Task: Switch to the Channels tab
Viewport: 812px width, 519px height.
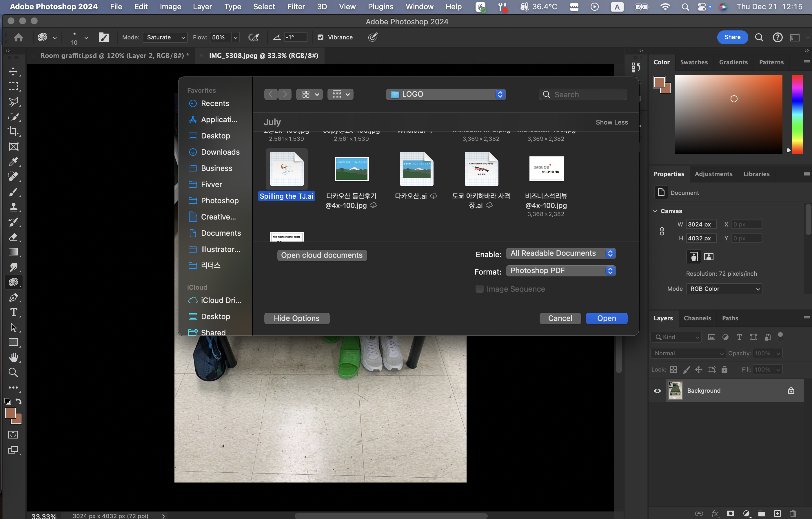Action: coord(697,318)
